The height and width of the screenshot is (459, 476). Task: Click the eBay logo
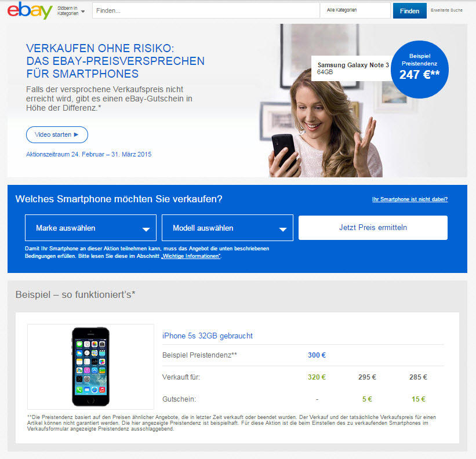click(x=30, y=10)
